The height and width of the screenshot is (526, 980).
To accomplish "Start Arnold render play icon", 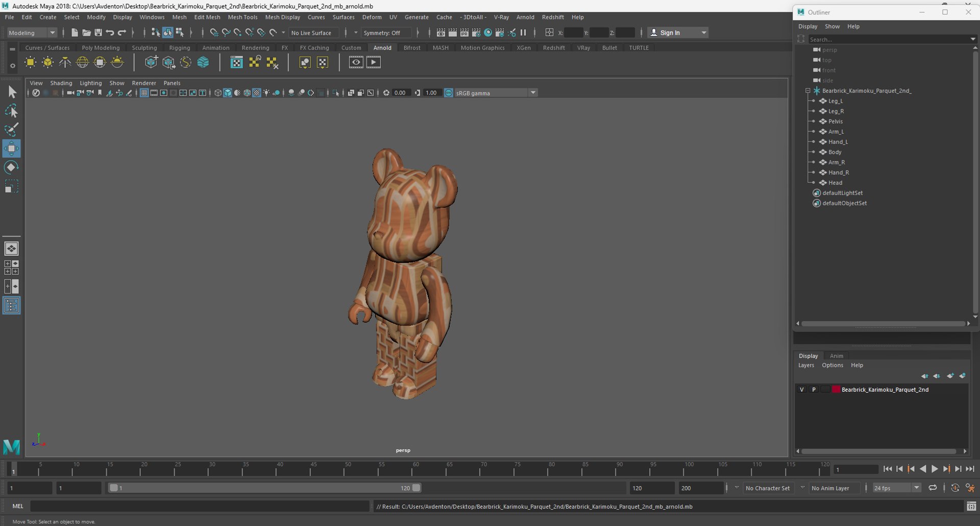I will pyautogui.click(x=374, y=62).
